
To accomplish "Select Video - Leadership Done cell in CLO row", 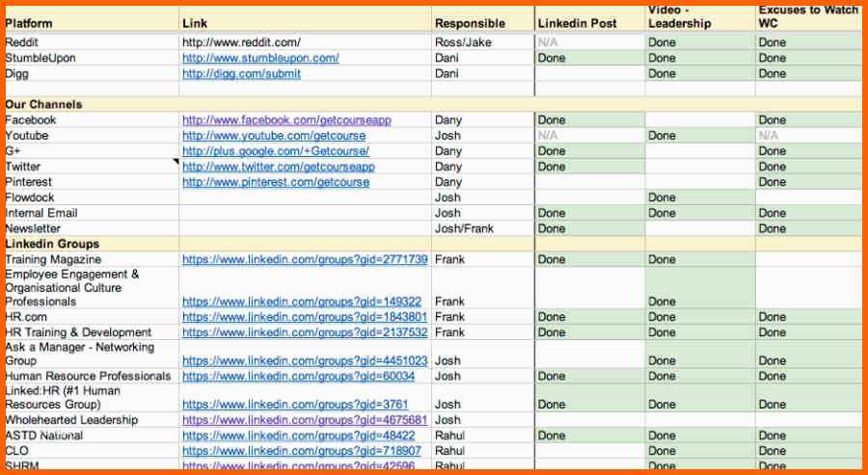I will pyautogui.click(x=700, y=451).
